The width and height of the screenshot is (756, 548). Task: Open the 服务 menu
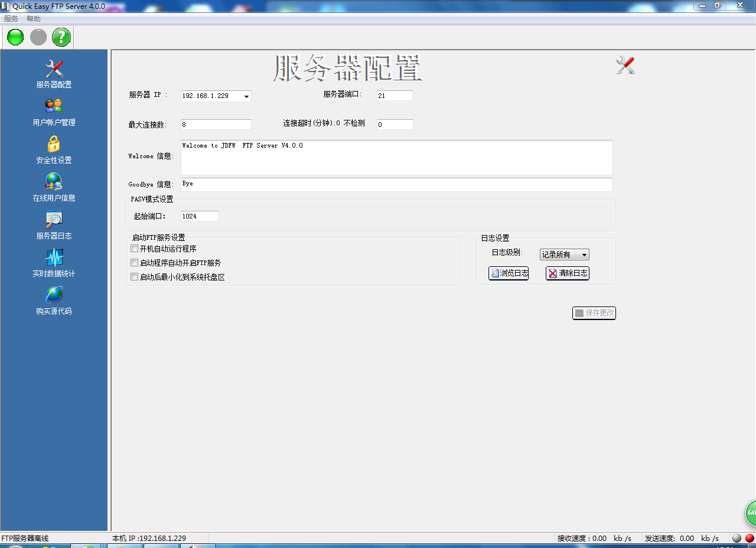11,19
